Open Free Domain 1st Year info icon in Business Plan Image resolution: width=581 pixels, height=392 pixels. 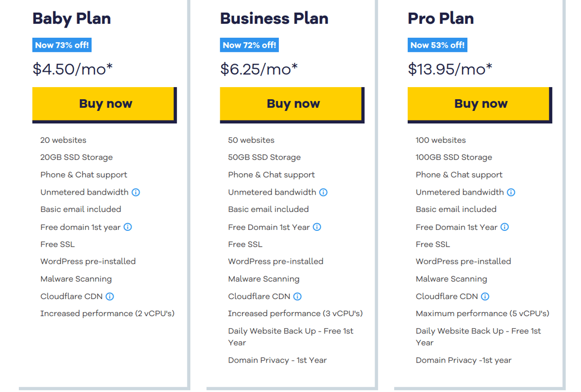[317, 227]
